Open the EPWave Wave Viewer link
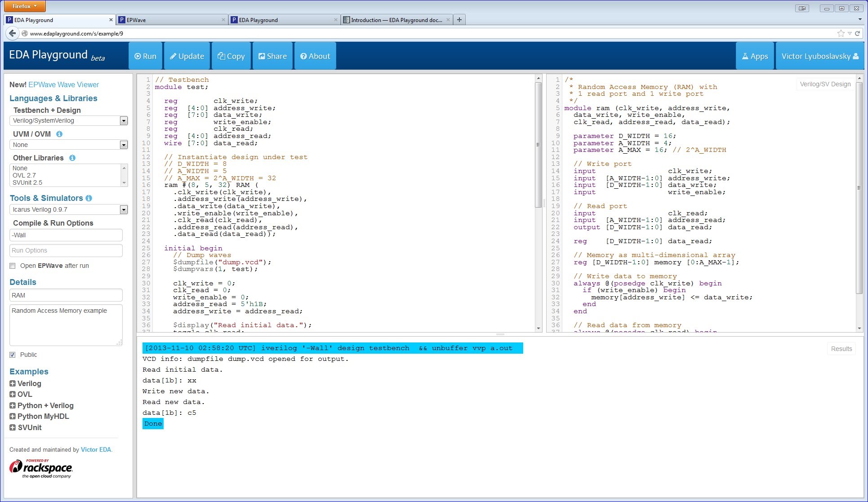 (63, 84)
